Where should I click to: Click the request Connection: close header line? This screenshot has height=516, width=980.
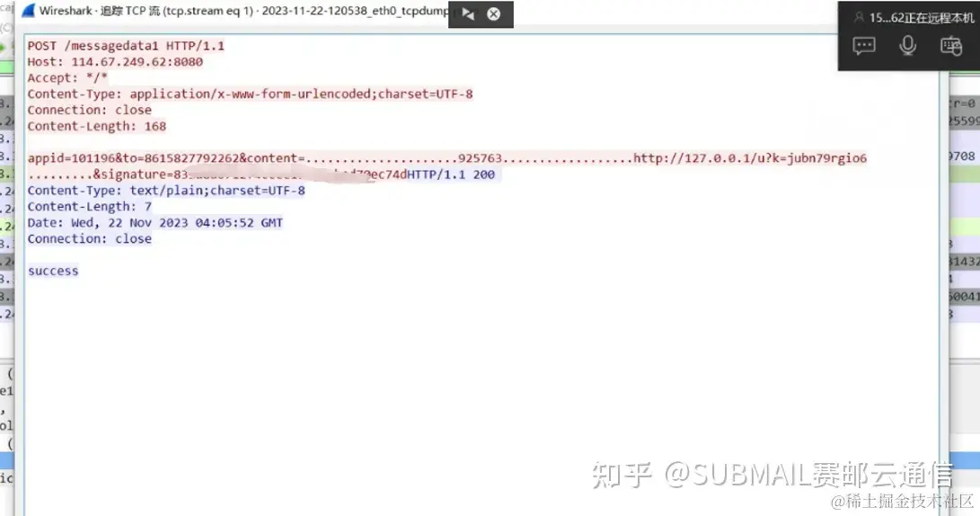pos(89,110)
